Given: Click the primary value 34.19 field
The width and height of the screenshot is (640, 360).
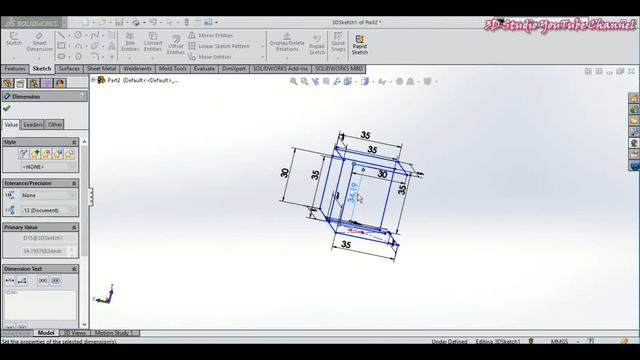Looking at the screenshot, I should [x=45, y=251].
